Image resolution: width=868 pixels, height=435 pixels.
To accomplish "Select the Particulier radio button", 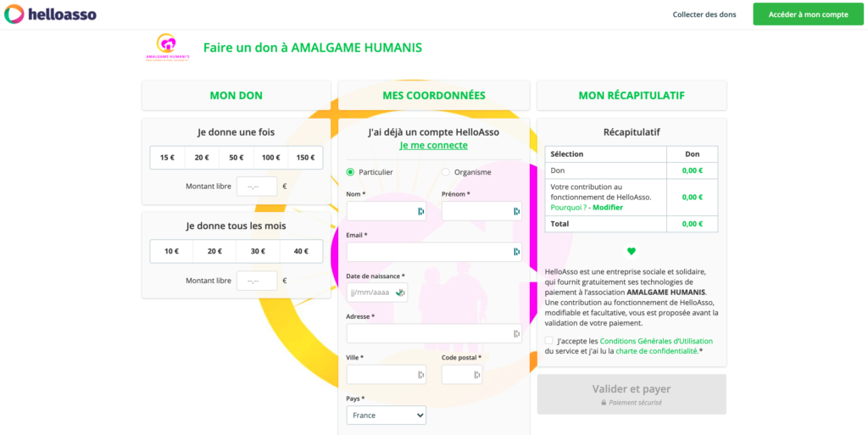I will [351, 172].
